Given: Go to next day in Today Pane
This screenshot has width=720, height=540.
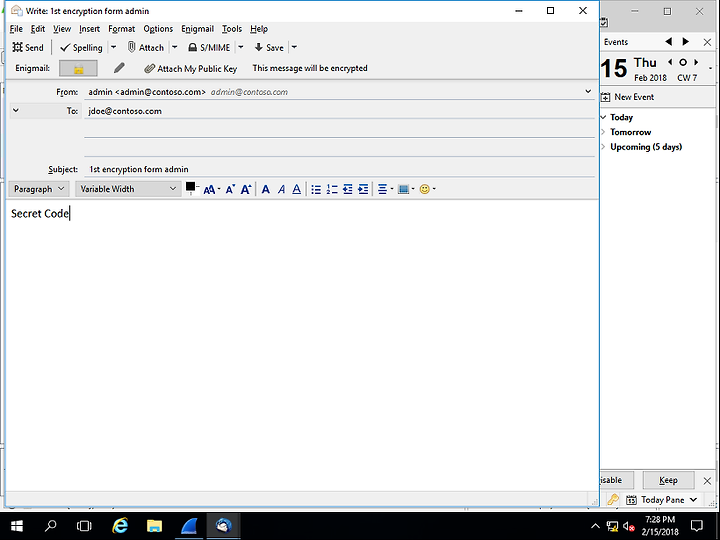Looking at the screenshot, I should [x=696, y=62].
